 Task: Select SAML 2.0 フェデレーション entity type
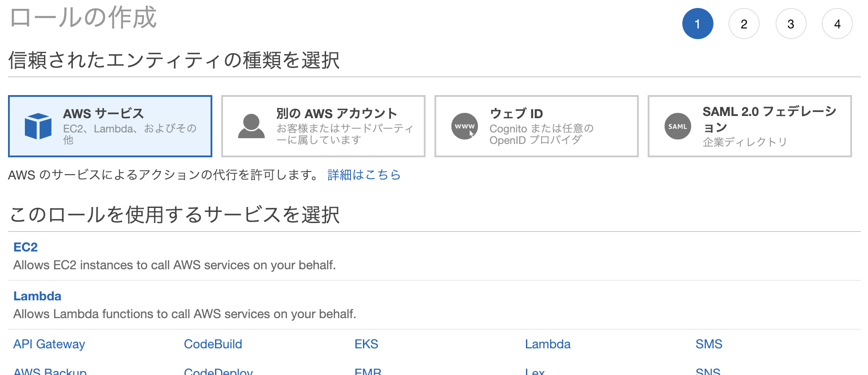(x=749, y=126)
